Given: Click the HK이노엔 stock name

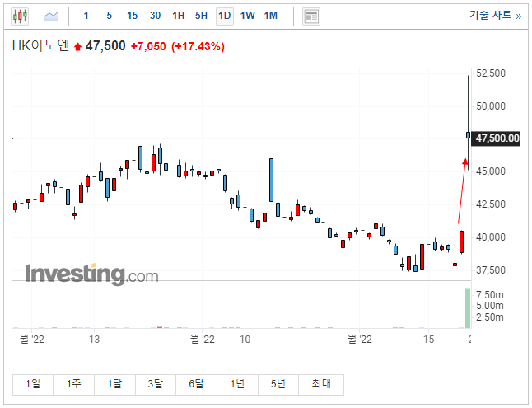Looking at the screenshot, I should (x=40, y=45).
